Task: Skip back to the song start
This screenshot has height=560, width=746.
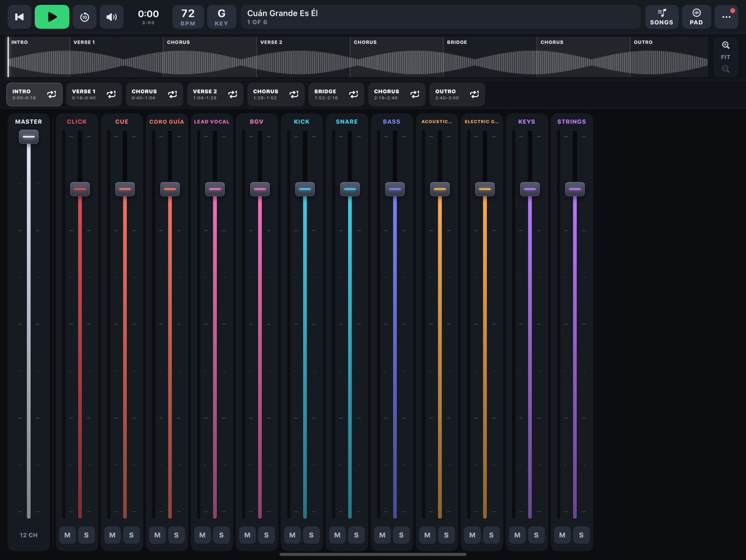Action: coord(19,17)
